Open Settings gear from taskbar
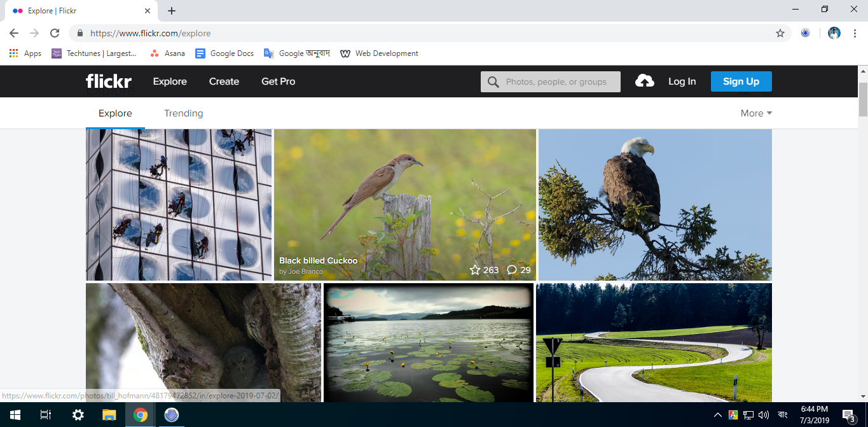The width and height of the screenshot is (868, 427). [x=78, y=415]
